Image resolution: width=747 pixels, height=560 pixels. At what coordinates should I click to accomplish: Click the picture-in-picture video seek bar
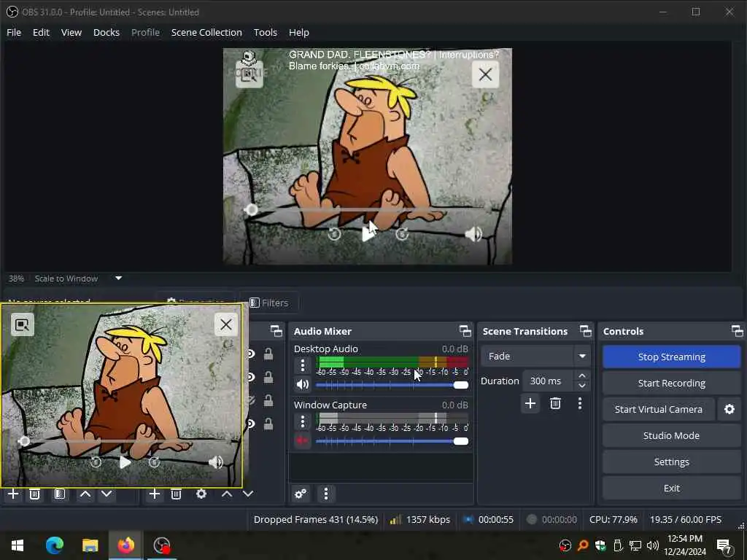pos(128,441)
